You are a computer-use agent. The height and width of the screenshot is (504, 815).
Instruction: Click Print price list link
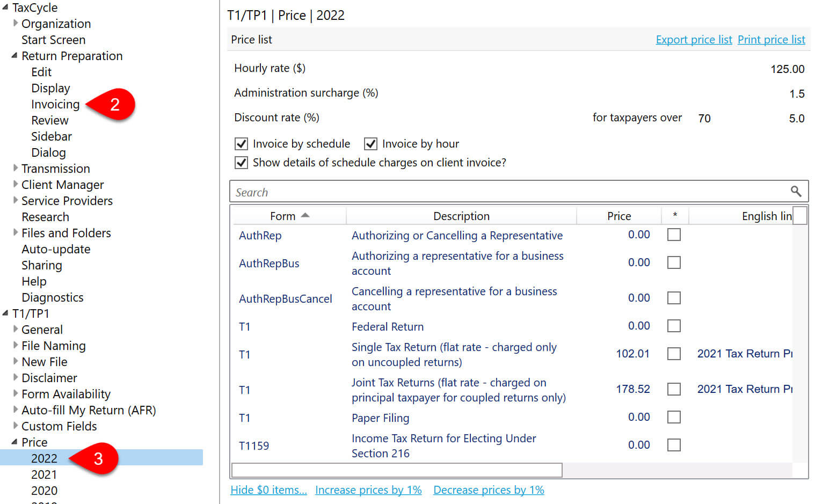(x=771, y=40)
